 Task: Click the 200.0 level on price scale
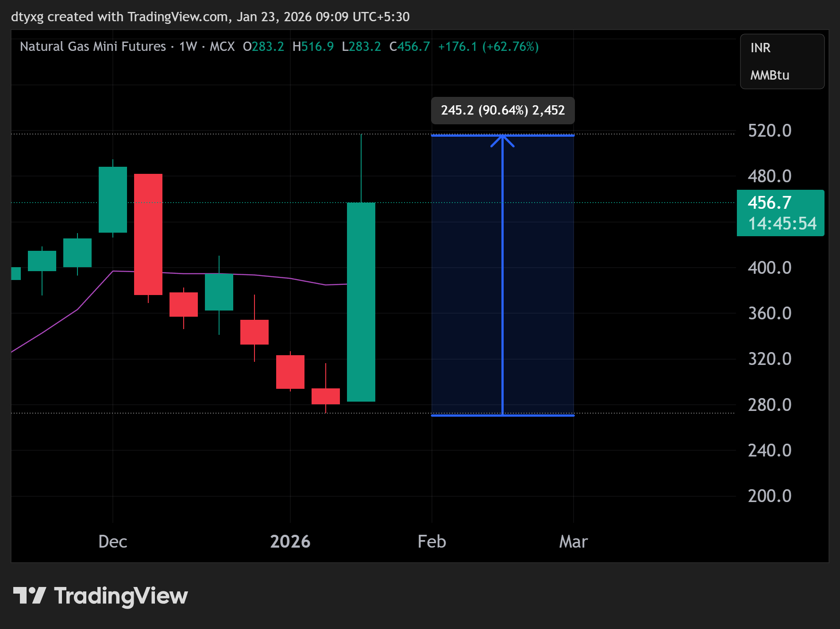[770, 496]
